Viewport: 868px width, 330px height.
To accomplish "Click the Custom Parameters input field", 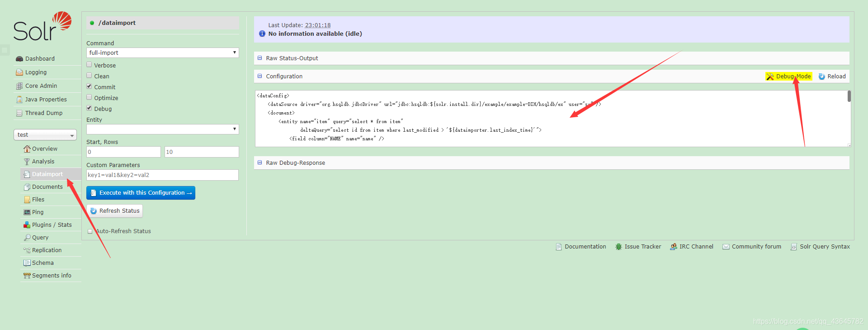I will click(x=162, y=175).
